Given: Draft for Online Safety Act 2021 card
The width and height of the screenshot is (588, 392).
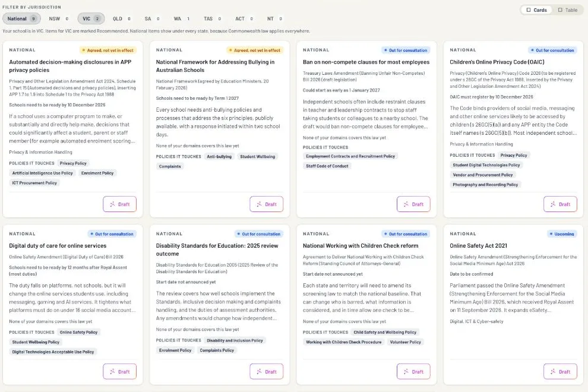Looking at the screenshot, I should pyautogui.click(x=560, y=371).
